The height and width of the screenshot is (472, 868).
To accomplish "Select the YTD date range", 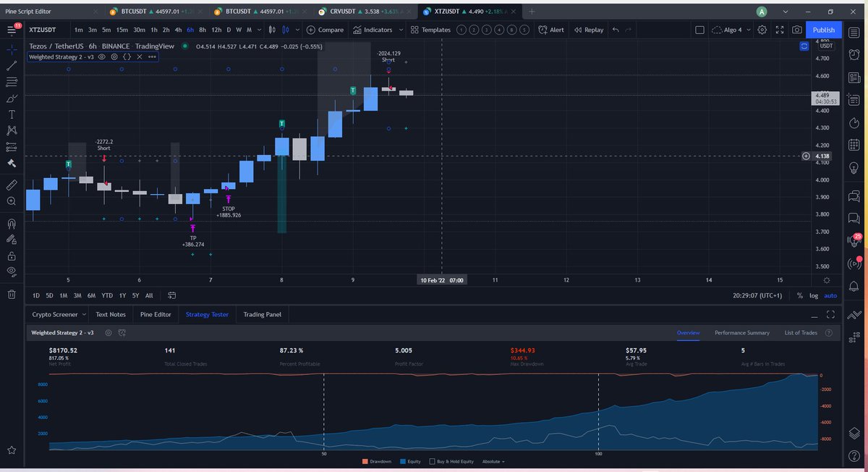I will click(106, 295).
